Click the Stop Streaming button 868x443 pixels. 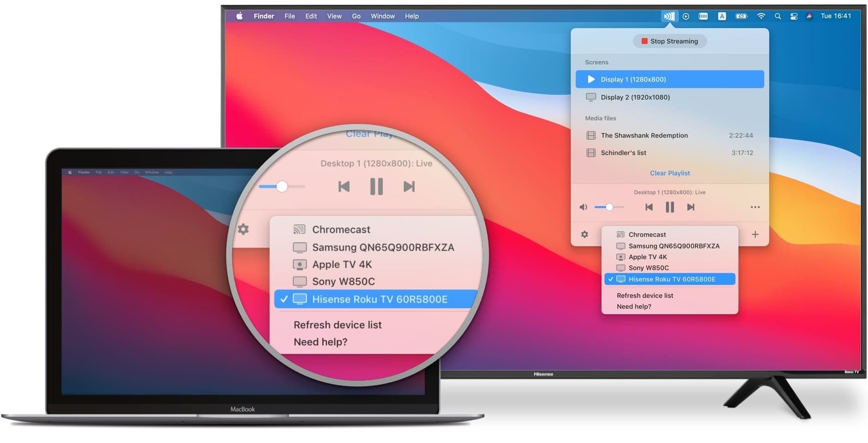coord(670,41)
